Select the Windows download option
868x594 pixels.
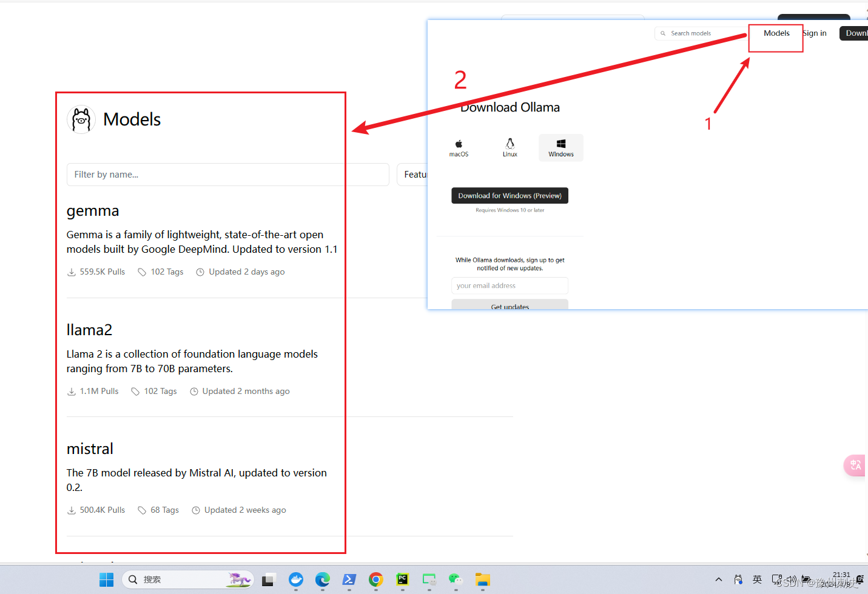click(x=561, y=147)
